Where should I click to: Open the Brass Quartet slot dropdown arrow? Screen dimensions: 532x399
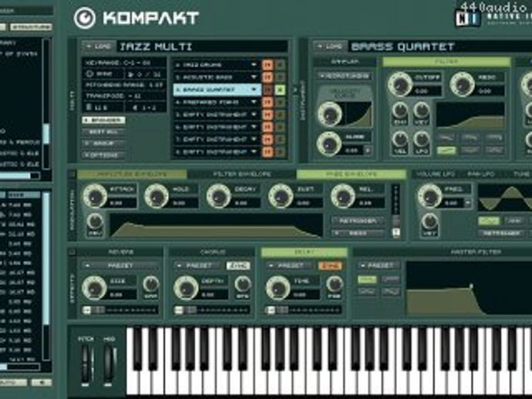254,90
